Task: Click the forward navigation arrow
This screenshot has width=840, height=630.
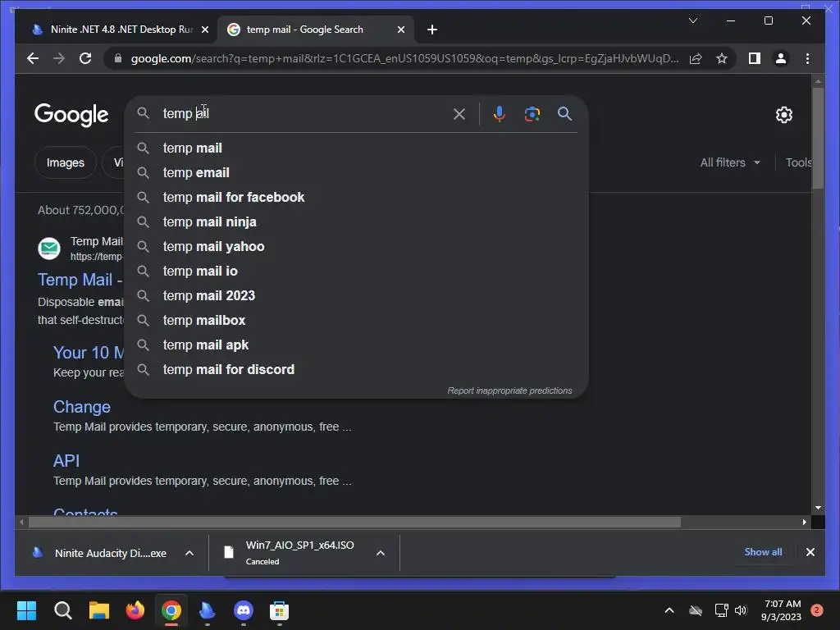Action: [59, 58]
